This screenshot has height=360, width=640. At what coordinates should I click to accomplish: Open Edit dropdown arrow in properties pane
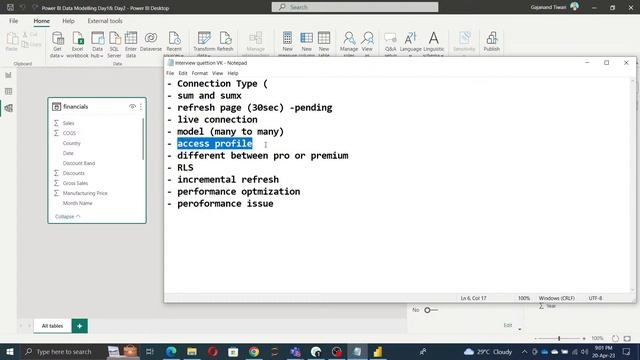click(520, 329)
